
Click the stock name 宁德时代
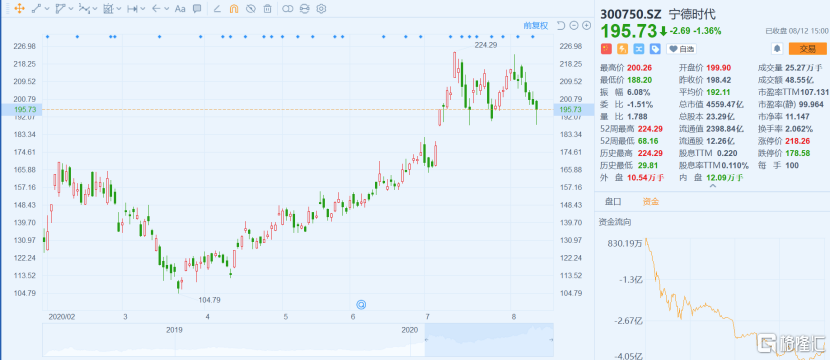coord(693,14)
